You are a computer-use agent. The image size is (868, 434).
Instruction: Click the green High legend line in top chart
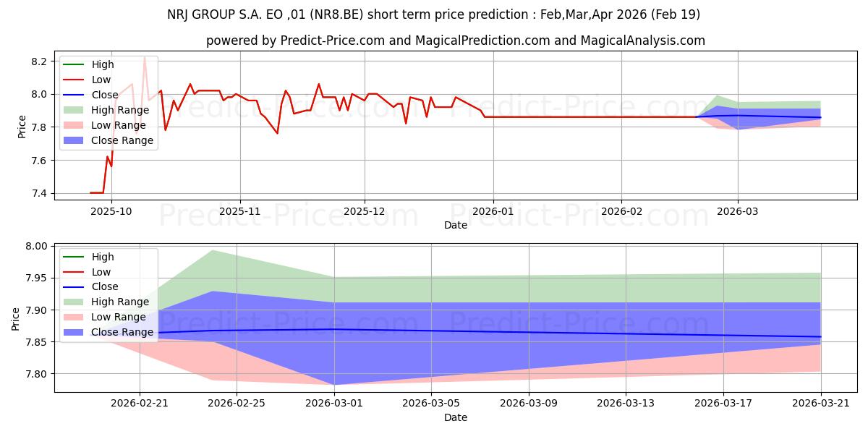(75, 65)
